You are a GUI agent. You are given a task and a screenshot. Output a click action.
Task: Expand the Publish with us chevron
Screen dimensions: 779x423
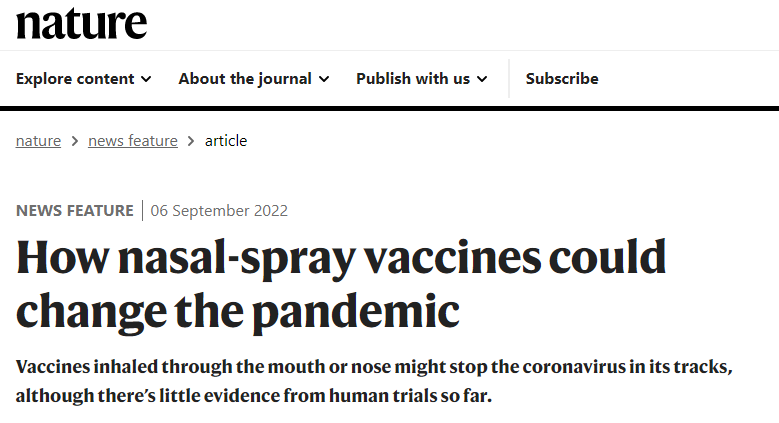[482, 79]
